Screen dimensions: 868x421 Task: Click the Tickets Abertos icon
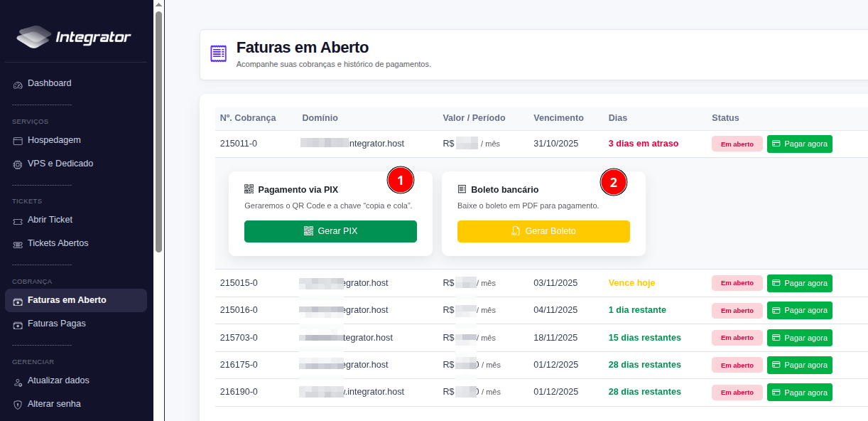(18, 244)
